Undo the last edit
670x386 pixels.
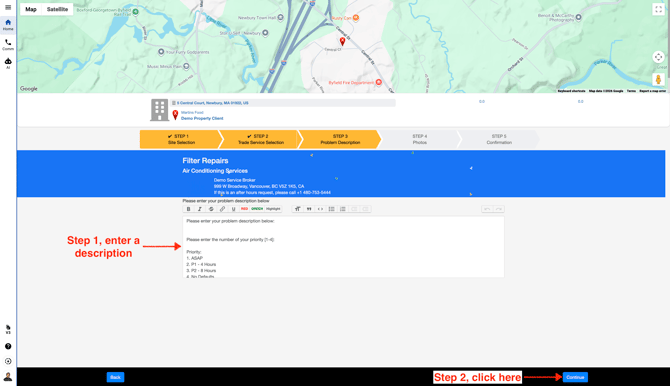click(x=487, y=209)
